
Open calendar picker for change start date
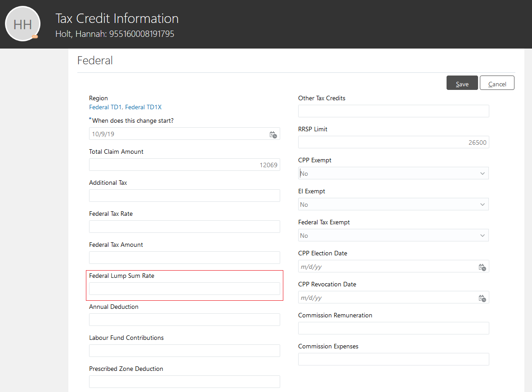[273, 134]
